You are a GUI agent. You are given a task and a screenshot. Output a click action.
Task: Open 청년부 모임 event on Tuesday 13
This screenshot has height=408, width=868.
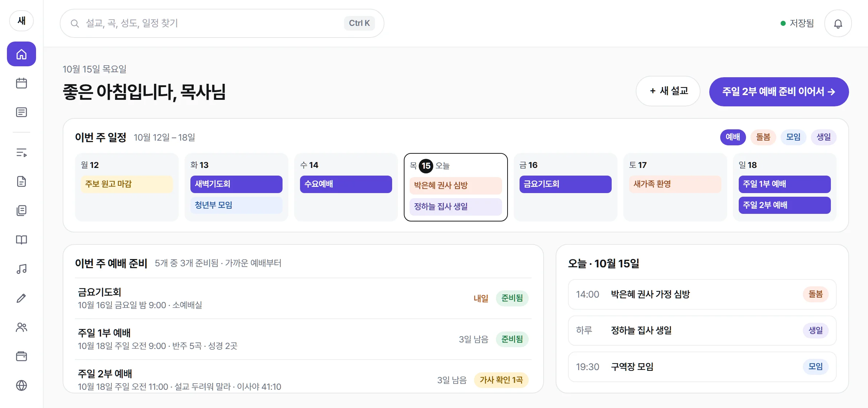point(236,205)
